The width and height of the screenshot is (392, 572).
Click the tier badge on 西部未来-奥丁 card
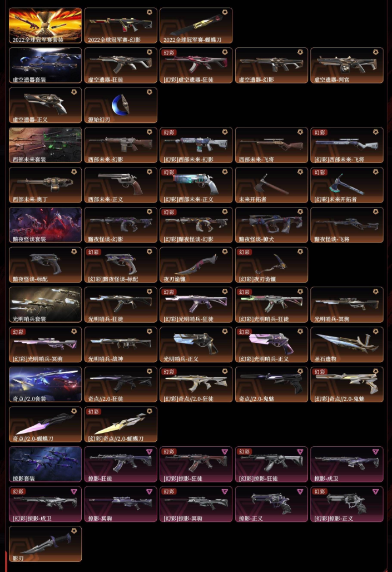74,172
